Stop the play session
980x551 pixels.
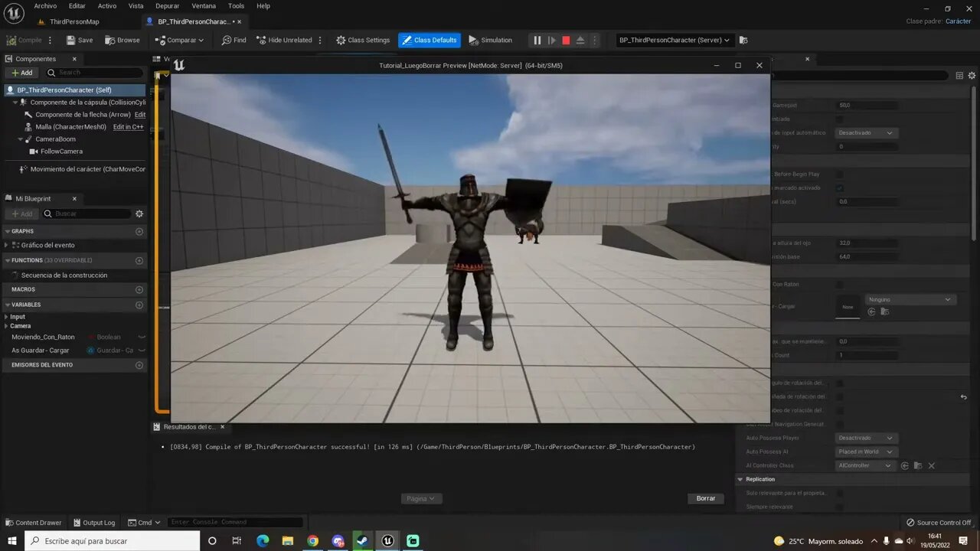click(566, 40)
